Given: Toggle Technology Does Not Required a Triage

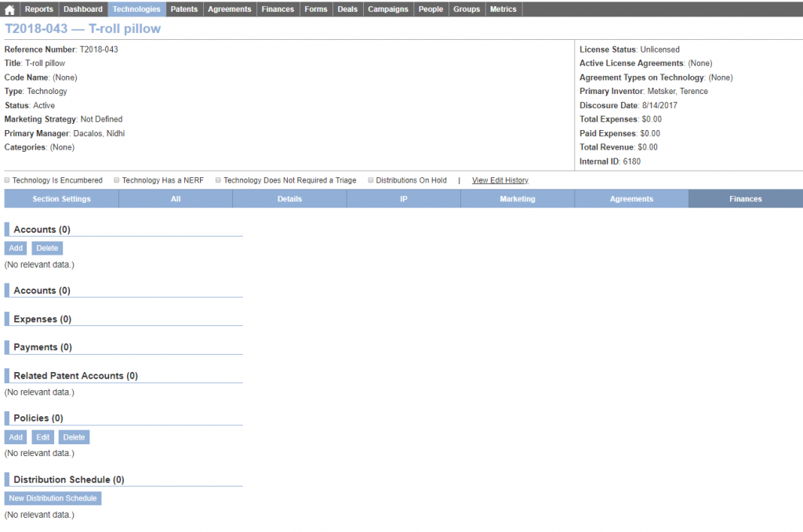Looking at the screenshot, I should tap(218, 180).
